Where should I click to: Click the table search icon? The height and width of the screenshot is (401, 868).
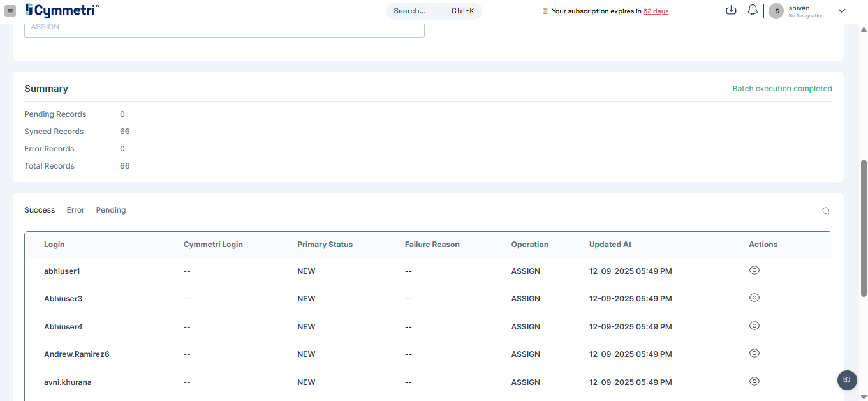point(826,211)
